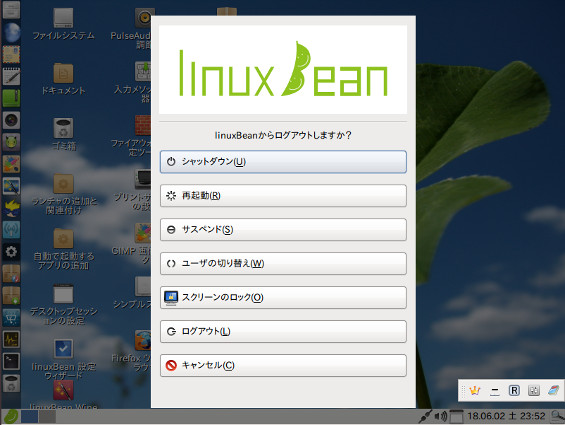Switch to the second workspace in pager
Image resolution: width=565 pixels, height=425 pixels.
click(47, 417)
